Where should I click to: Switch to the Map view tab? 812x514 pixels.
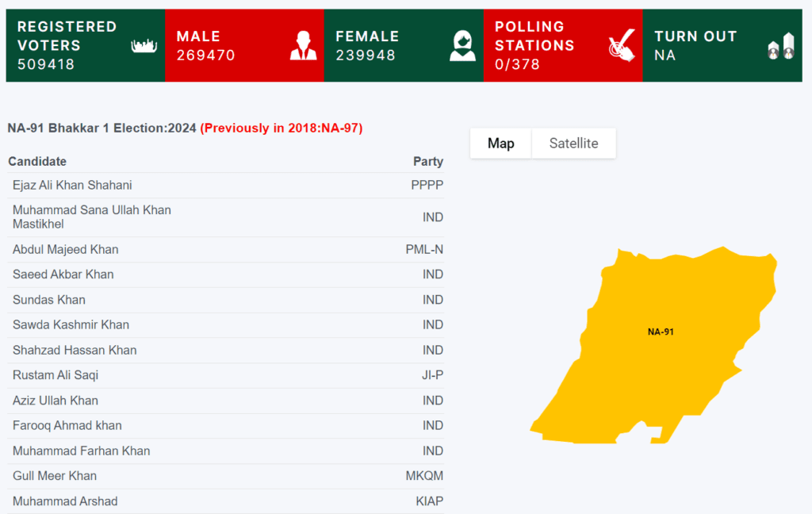click(500, 143)
